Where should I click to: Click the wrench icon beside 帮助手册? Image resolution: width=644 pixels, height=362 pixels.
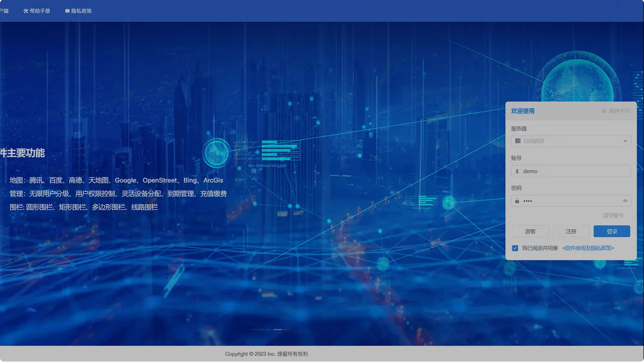pos(26,11)
